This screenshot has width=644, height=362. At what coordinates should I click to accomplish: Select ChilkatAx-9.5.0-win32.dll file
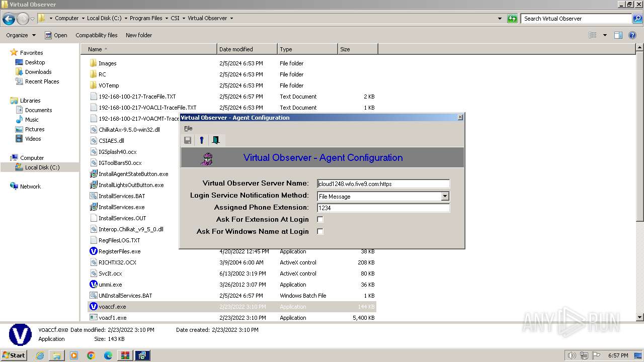[x=129, y=130]
